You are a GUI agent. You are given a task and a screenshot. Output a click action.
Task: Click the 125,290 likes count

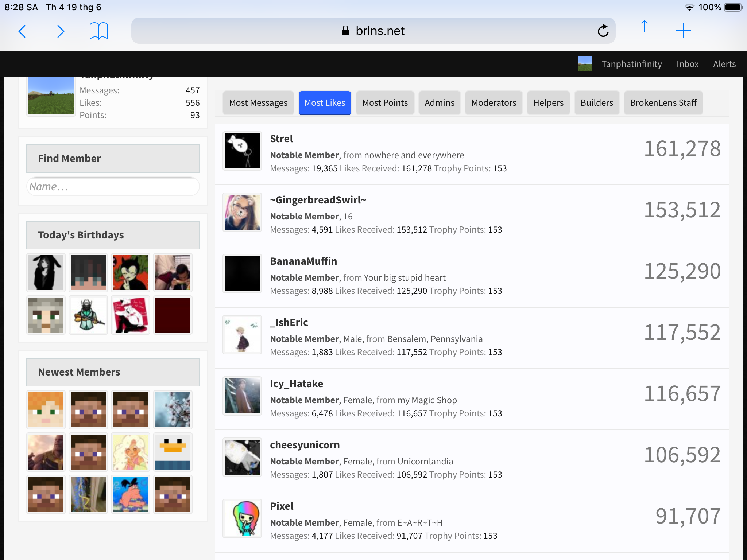click(682, 272)
